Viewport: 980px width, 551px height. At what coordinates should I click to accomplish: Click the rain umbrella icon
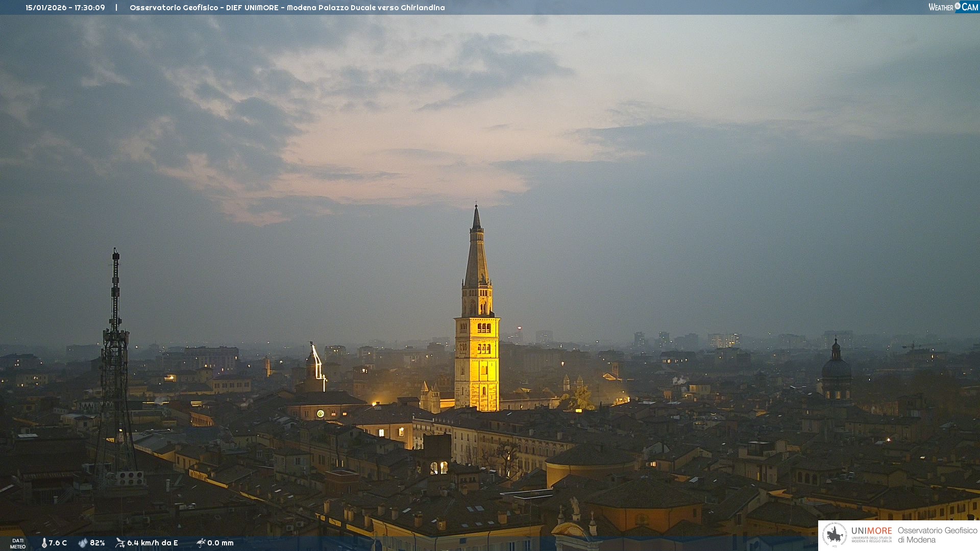tap(201, 543)
